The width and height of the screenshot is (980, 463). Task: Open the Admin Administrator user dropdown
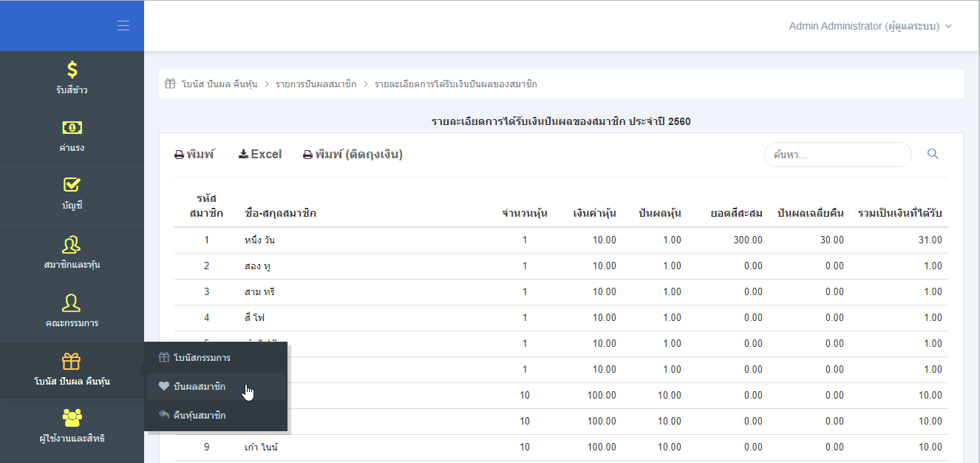pos(870,26)
